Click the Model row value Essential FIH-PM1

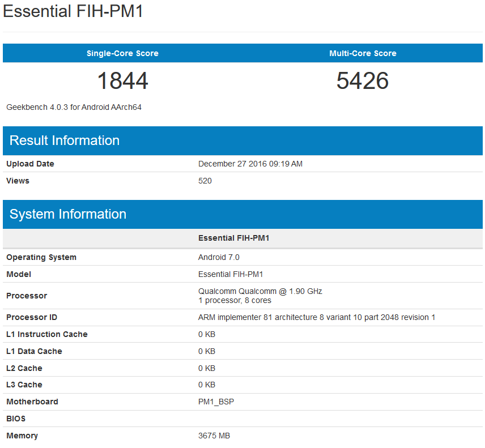point(230,274)
